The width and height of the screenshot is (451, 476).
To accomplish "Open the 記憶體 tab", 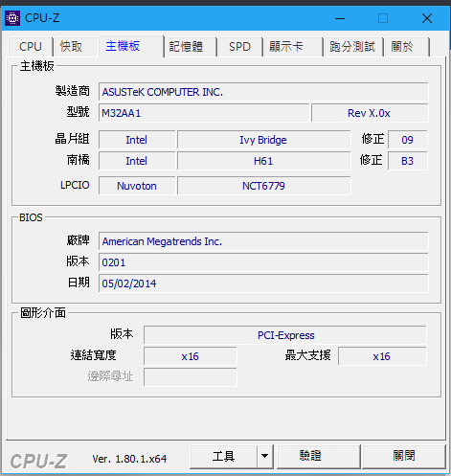I will tap(191, 47).
